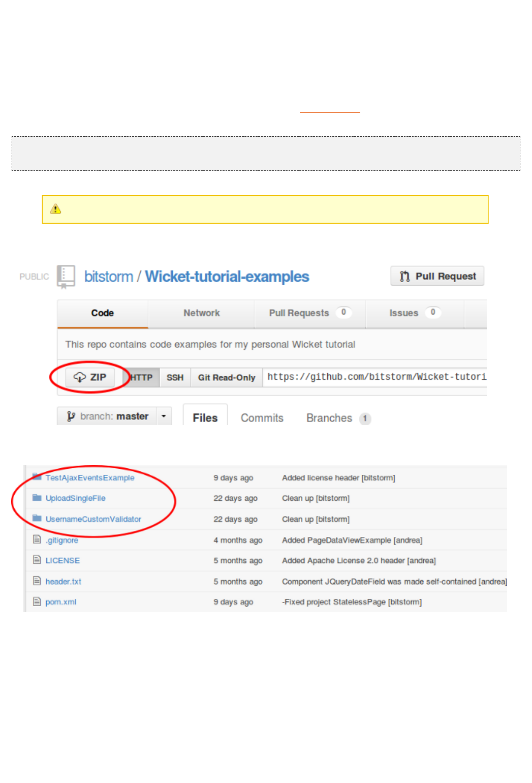Click "Added license header [bitstorm]" commit message
This screenshot has width=532, height=783.
click(x=338, y=478)
